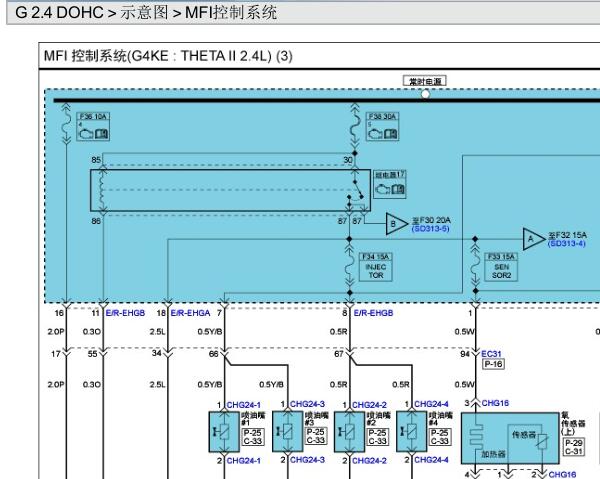Open CHG16 link at oxygen sensor pin 2
Image resolution: width=600 pixels, height=479 pixels.
(562, 475)
